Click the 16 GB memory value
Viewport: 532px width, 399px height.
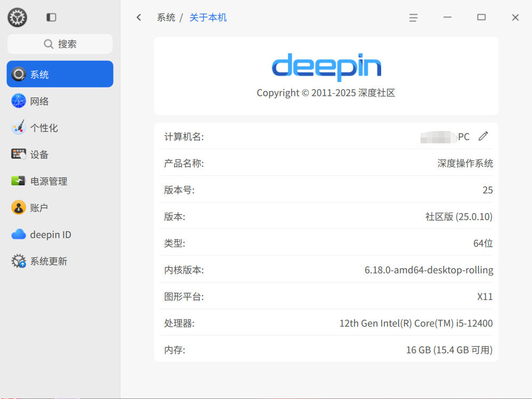coord(449,350)
